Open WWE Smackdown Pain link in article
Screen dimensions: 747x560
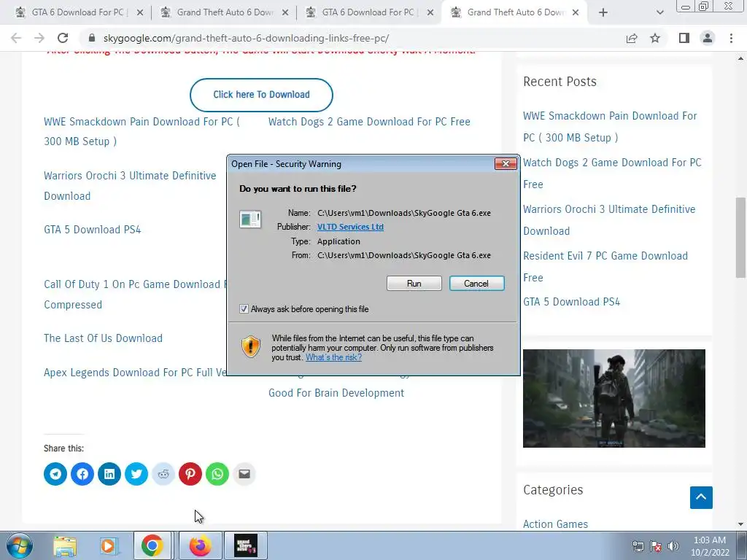pos(142,131)
